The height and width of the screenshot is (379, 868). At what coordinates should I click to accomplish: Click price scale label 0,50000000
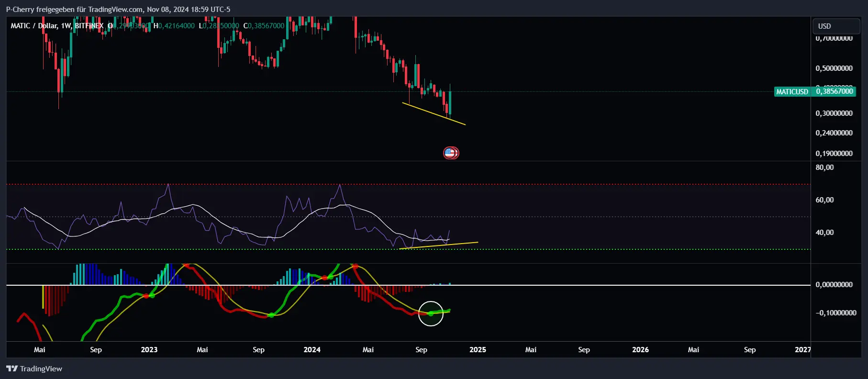click(834, 68)
